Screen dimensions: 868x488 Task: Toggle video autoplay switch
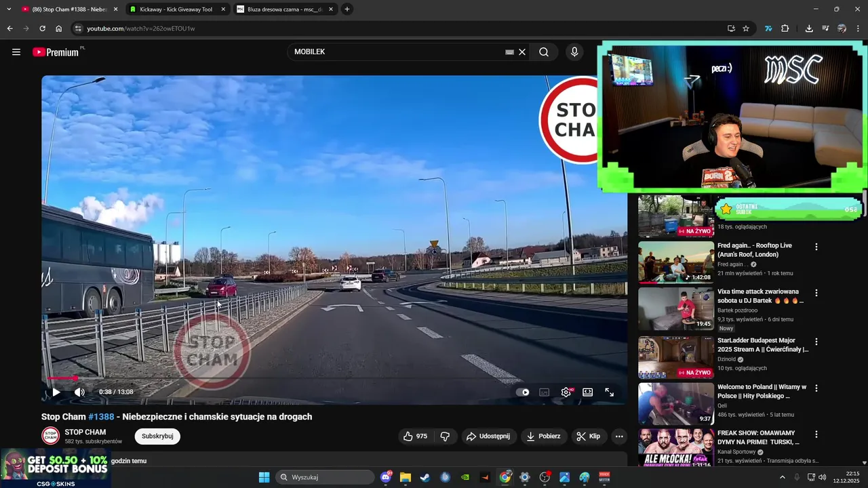tap(523, 392)
